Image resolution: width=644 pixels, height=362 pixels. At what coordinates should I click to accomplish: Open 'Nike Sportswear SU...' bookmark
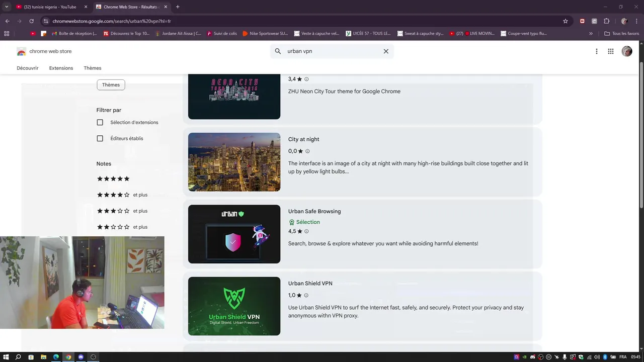[x=265, y=34]
